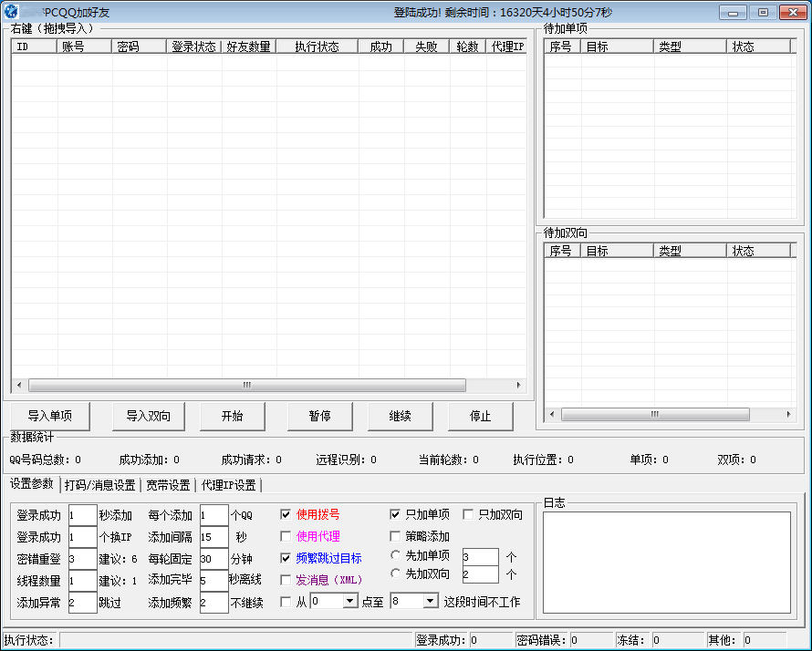The width and height of the screenshot is (812, 651).
Task: Click the 导入双向 button
Action: coord(149,416)
